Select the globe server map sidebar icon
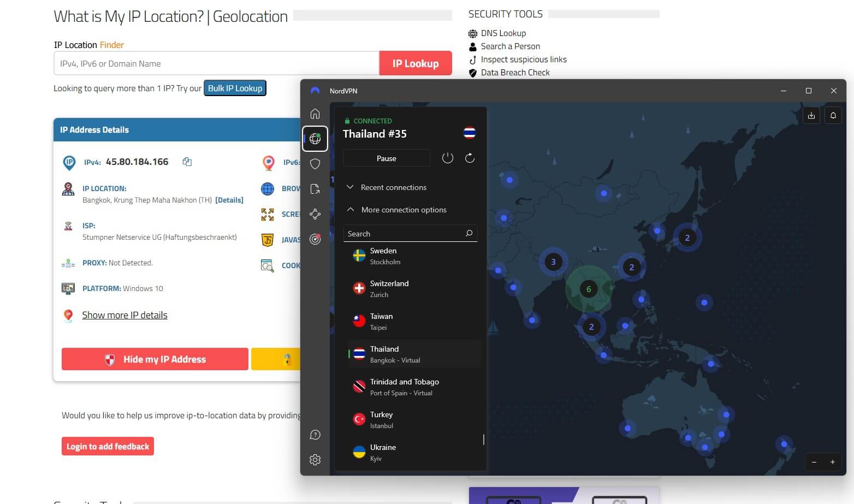 pos(315,139)
